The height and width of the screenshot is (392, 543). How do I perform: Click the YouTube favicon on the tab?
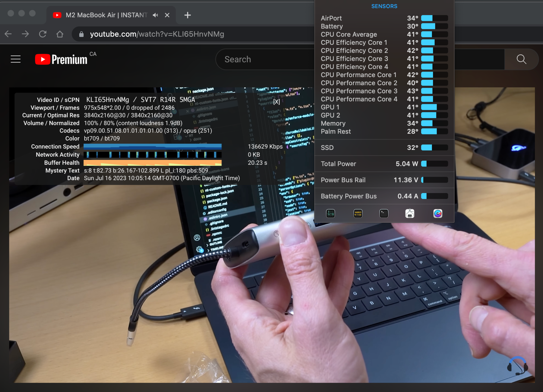coord(57,15)
